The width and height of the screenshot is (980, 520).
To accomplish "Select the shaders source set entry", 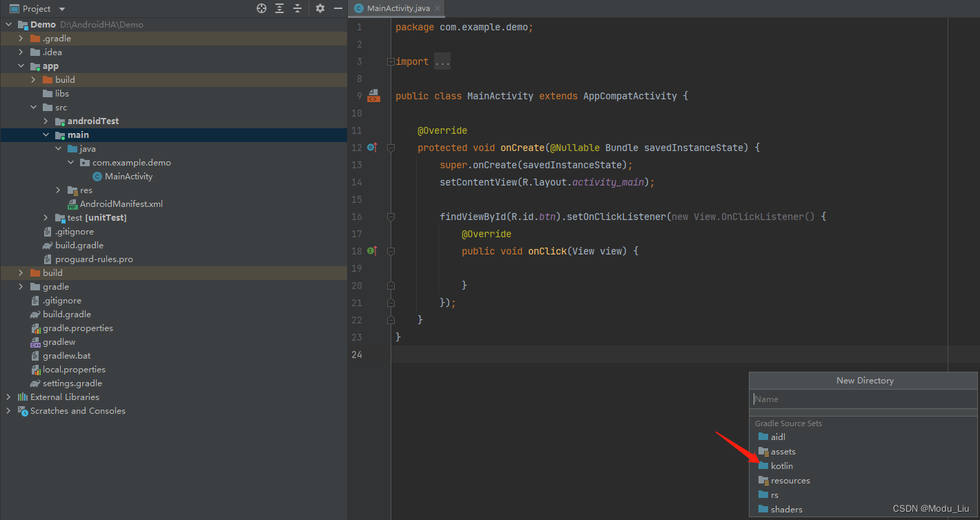I will (785, 509).
